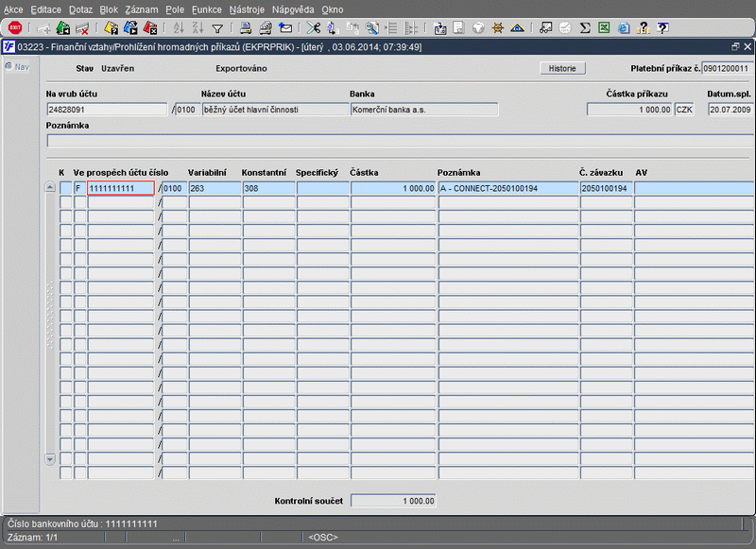Screen dimensions: 756x549
Task: Click the empty Poznámka header field
Action: point(401,141)
